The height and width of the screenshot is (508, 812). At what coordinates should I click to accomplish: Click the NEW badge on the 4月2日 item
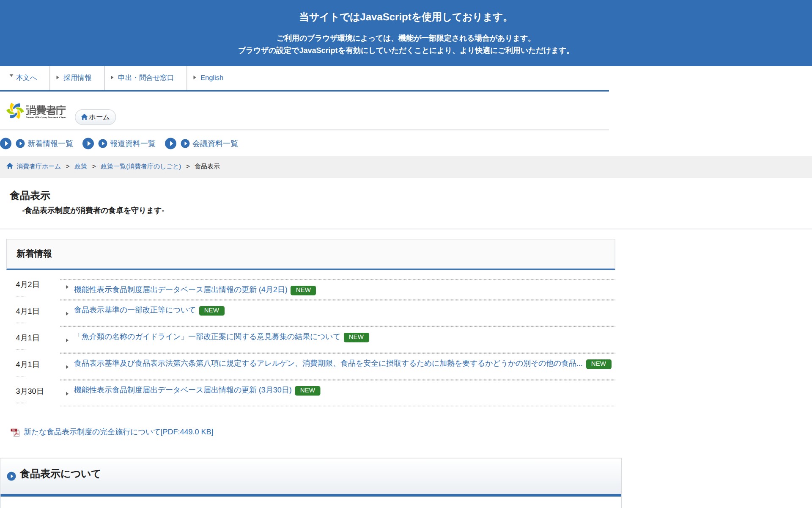coord(303,290)
